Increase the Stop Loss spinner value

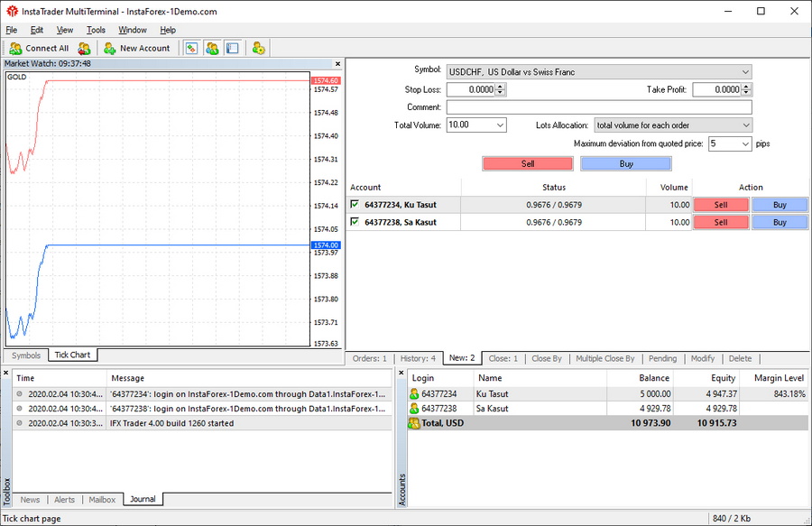pos(502,87)
